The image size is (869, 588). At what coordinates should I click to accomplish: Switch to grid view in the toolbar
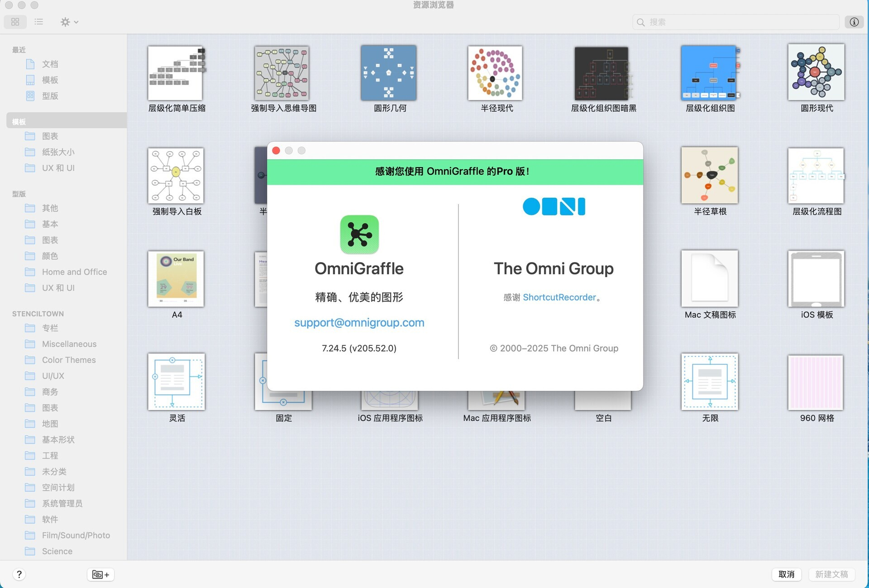click(15, 22)
